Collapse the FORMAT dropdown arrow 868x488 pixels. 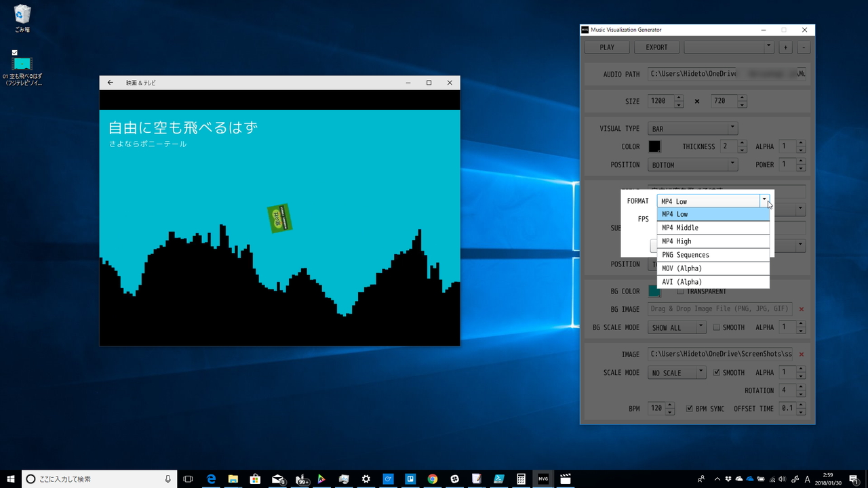point(764,201)
